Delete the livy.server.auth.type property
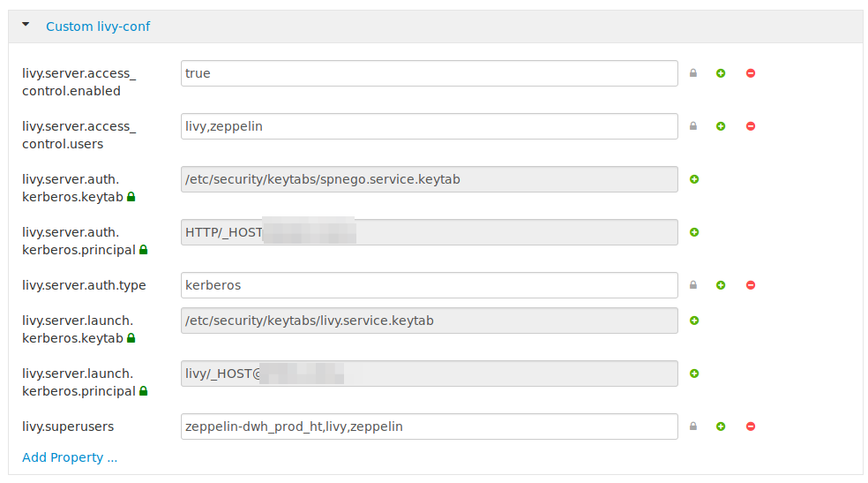The image size is (868, 483). pos(751,285)
